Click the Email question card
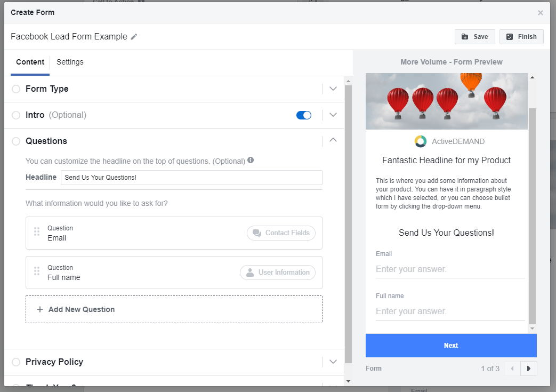The height and width of the screenshot is (392, 556). 174,233
